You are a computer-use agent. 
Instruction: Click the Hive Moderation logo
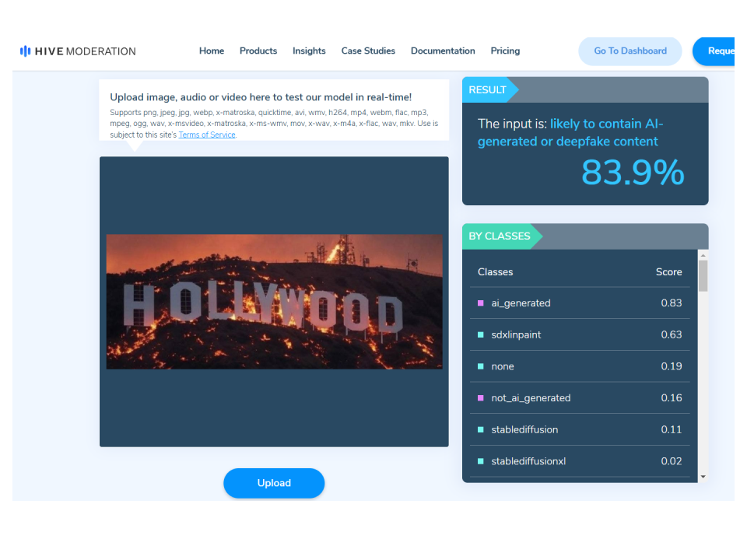tap(78, 51)
